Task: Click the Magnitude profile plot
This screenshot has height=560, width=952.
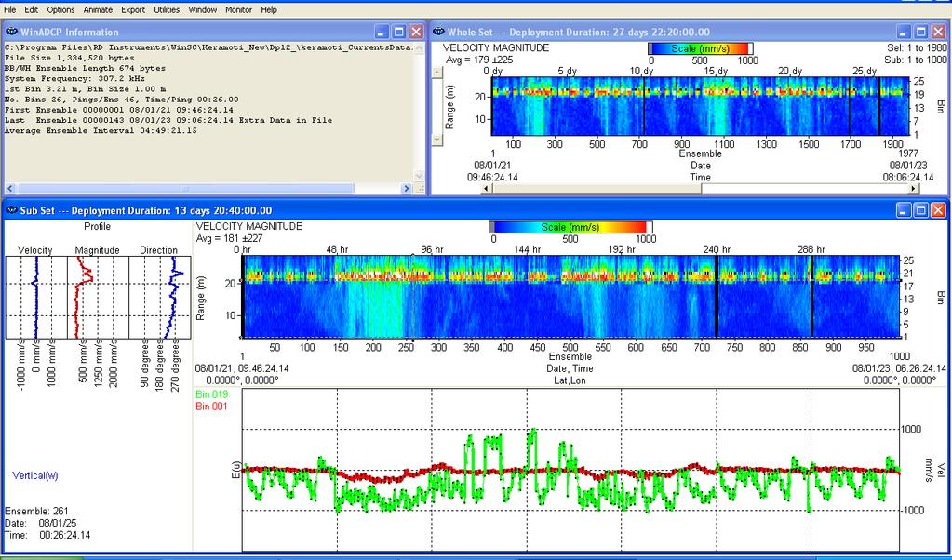Action: coord(98,298)
